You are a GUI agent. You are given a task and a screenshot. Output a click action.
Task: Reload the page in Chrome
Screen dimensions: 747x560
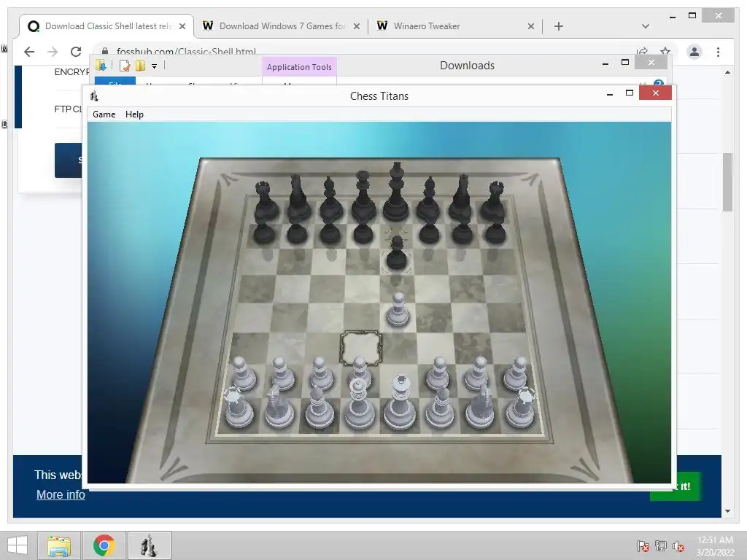tap(76, 52)
